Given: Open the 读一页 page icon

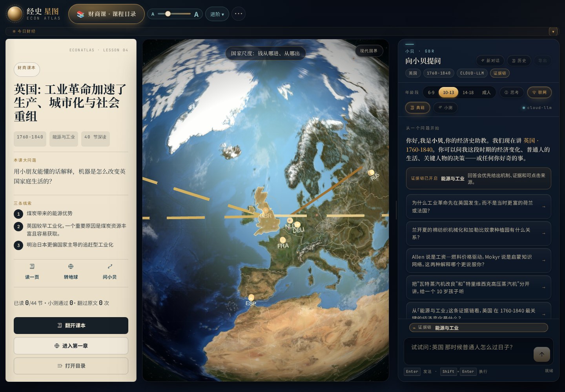Looking at the screenshot, I should tap(32, 266).
